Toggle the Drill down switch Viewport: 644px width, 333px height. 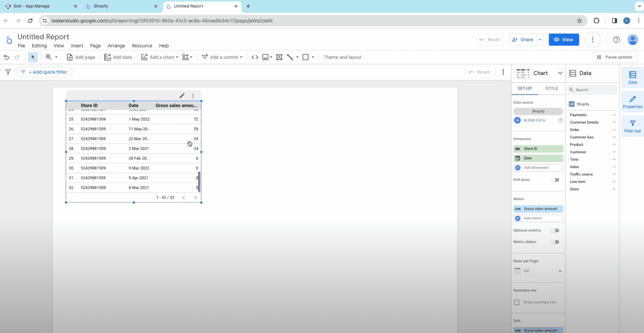555,180
